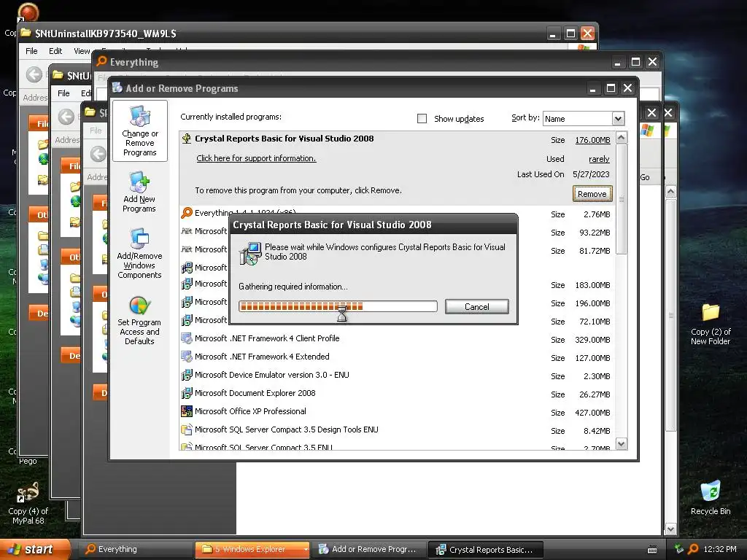Open Add New Programs section
Image resolution: width=747 pixels, height=560 pixels.
(x=139, y=192)
